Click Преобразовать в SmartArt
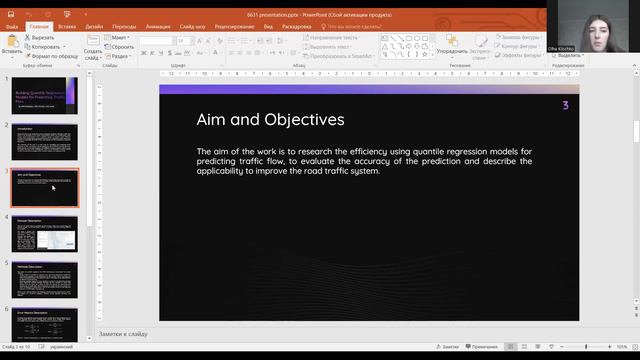Image resolution: width=640 pixels, height=360 pixels. (338, 56)
